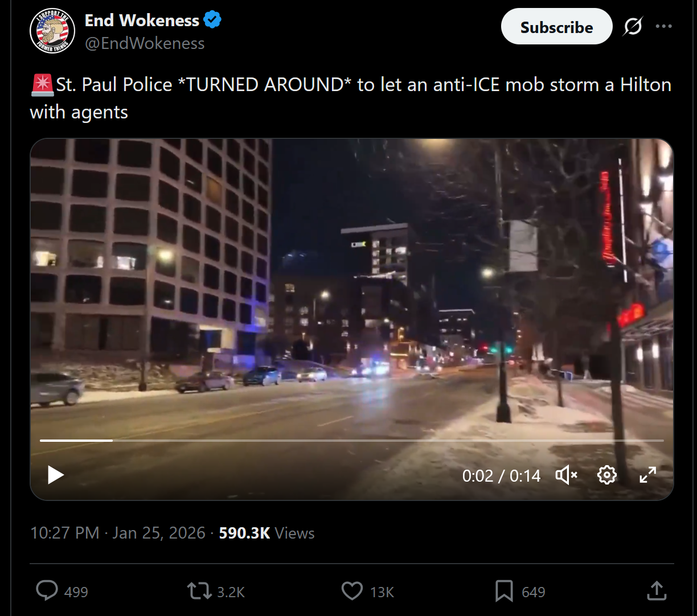Unmute the video with the speaker icon

(x=566, y=475)
